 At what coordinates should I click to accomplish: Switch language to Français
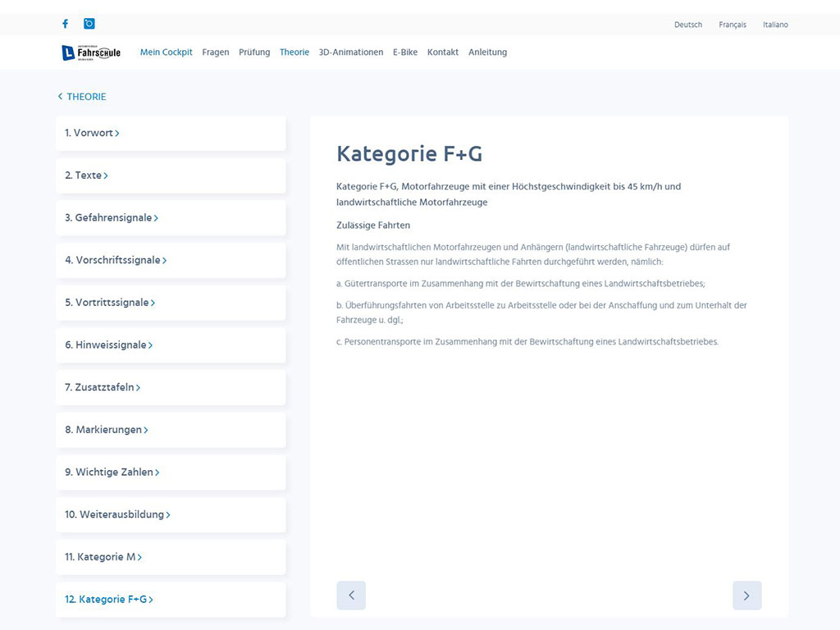tap(733, 25)
